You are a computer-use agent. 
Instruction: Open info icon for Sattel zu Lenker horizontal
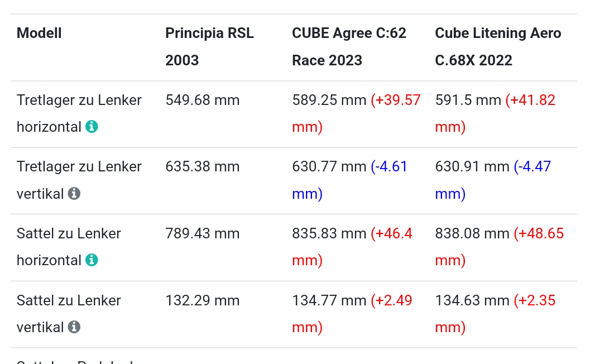click(x=92, y=260)
